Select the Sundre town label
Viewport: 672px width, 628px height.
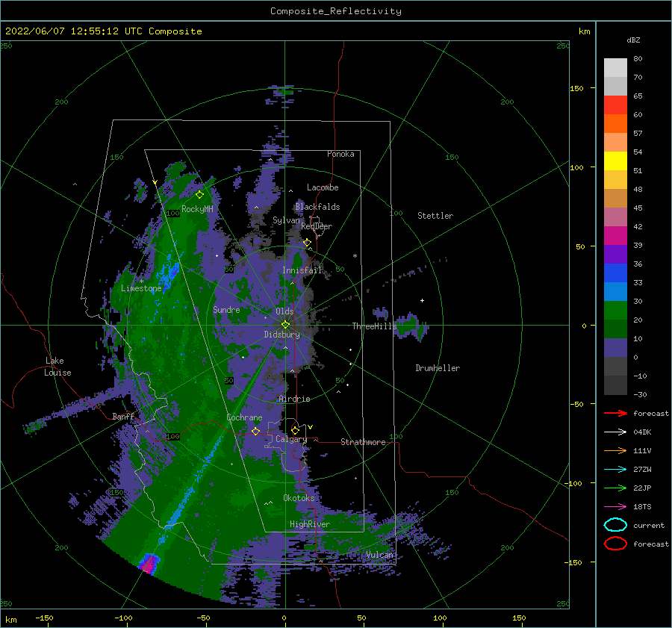tap(226, 309)
